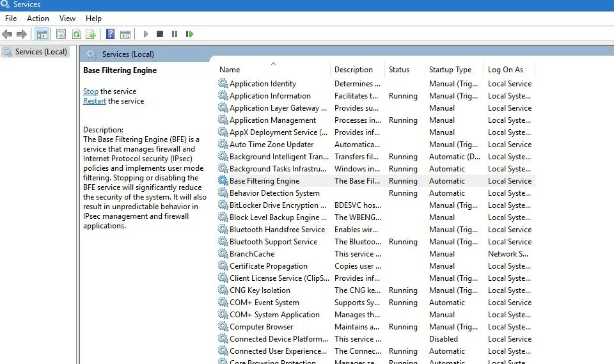Select AppX Deployment Service row
Screen dimensions: 614x364
point(376,132)
